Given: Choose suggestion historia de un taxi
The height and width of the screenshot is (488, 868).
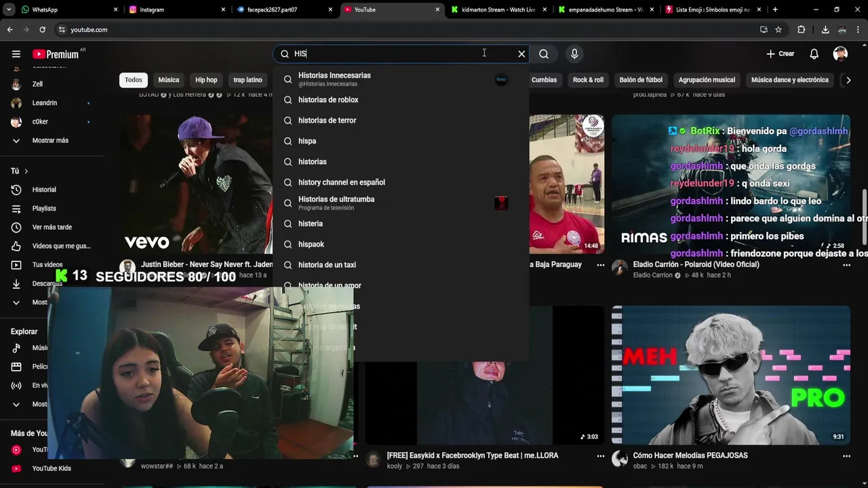Looking at the screenshot, I should 401,265.
